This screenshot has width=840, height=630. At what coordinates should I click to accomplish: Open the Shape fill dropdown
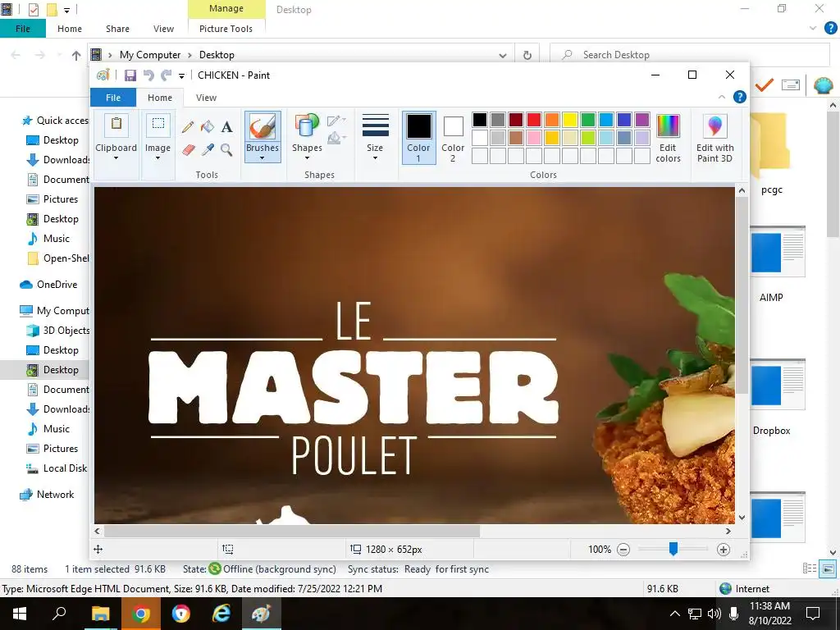336,139
